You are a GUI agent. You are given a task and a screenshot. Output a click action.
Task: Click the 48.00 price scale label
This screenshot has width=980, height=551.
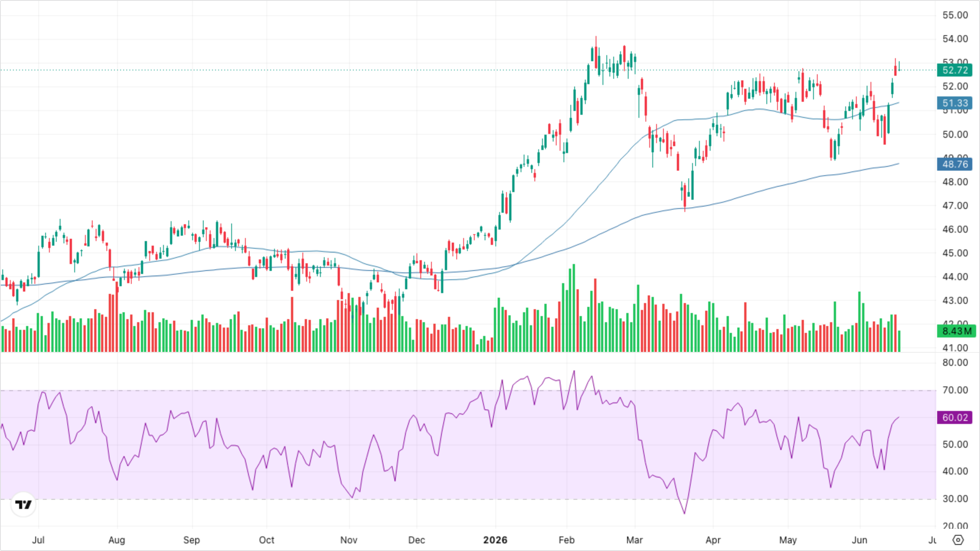coord(955,182)
